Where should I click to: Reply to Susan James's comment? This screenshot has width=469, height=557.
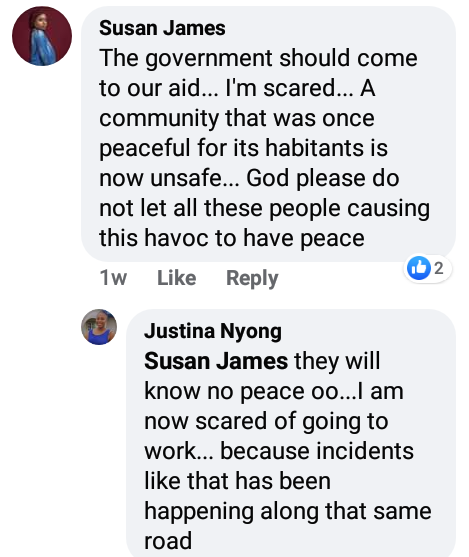click(x=252, y=278)
